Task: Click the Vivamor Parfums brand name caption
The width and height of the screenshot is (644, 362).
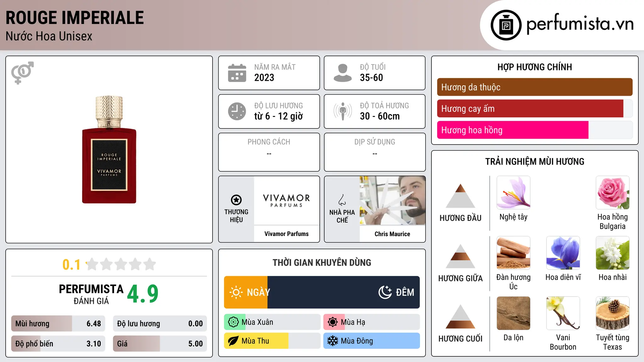Action: 286,234
